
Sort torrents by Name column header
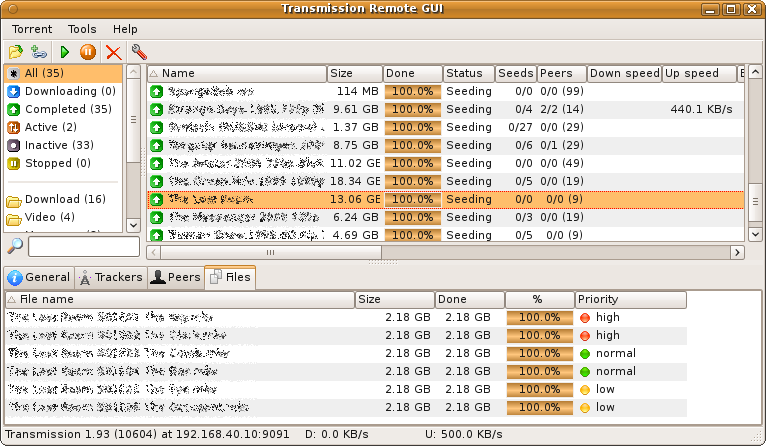237,73
